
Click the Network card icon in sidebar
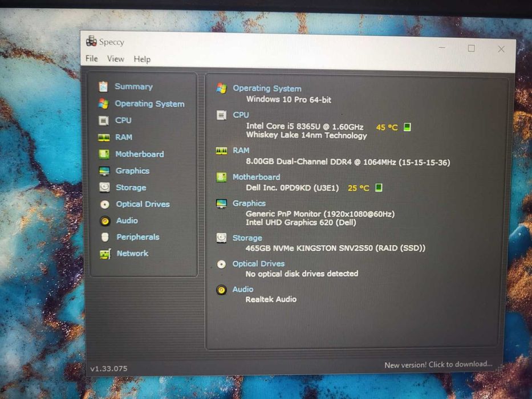point(105,254)
